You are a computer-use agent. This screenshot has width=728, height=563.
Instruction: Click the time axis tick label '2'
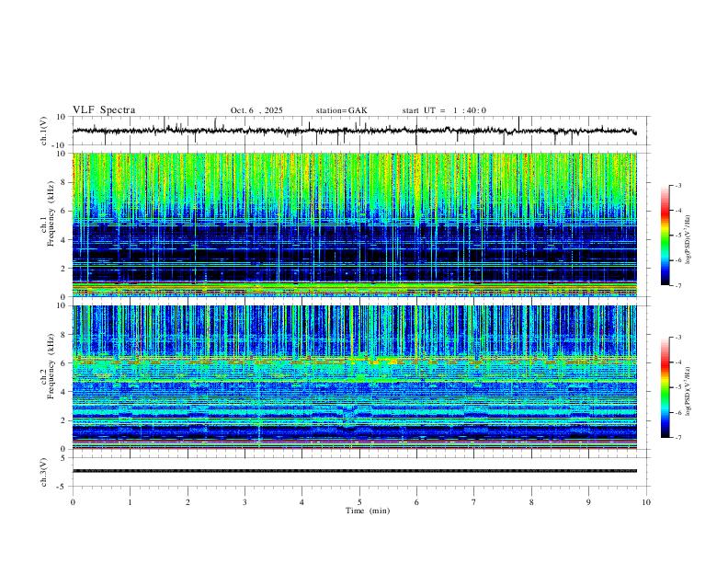[188, 502]
